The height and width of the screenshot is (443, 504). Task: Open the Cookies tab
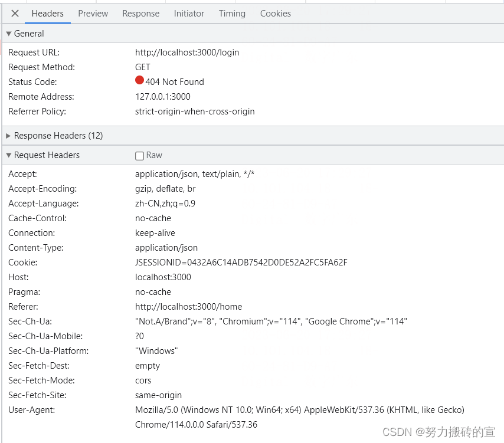point(276,14)
